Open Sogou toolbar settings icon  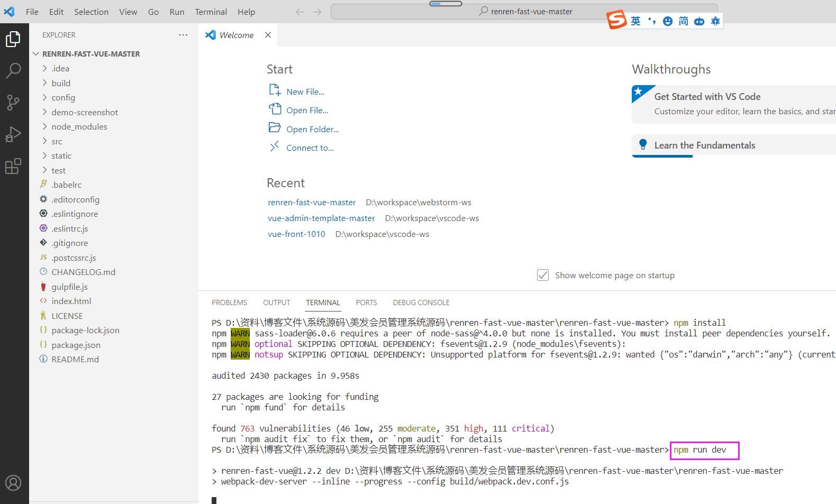coord(715,21)
